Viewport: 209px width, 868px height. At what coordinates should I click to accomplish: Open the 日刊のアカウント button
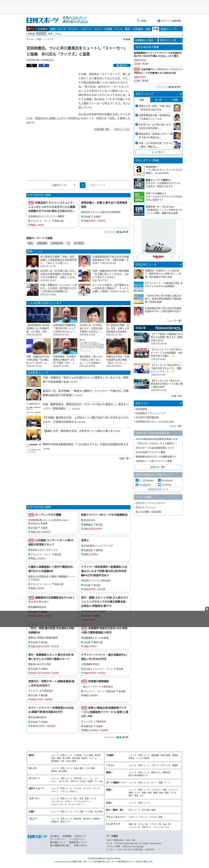158,489
